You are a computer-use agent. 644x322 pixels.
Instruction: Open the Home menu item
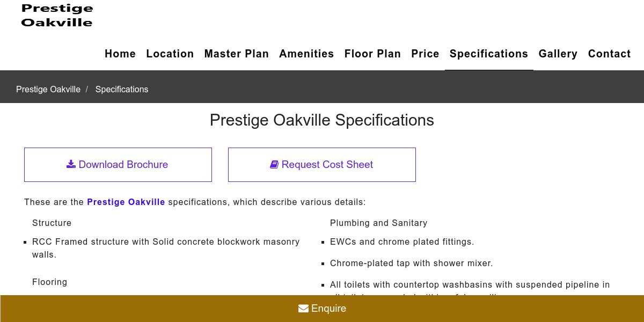[120, 54]
